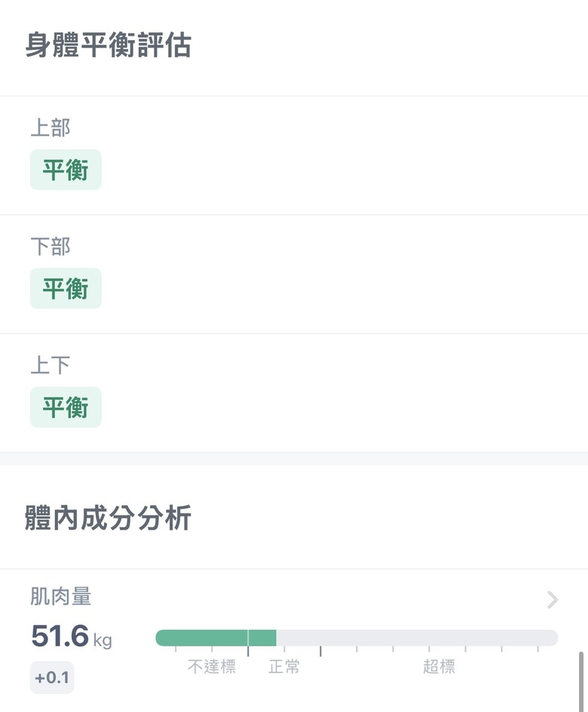Tap the 上下 row label text
The image size is (588, 712).
coord(51,365)
